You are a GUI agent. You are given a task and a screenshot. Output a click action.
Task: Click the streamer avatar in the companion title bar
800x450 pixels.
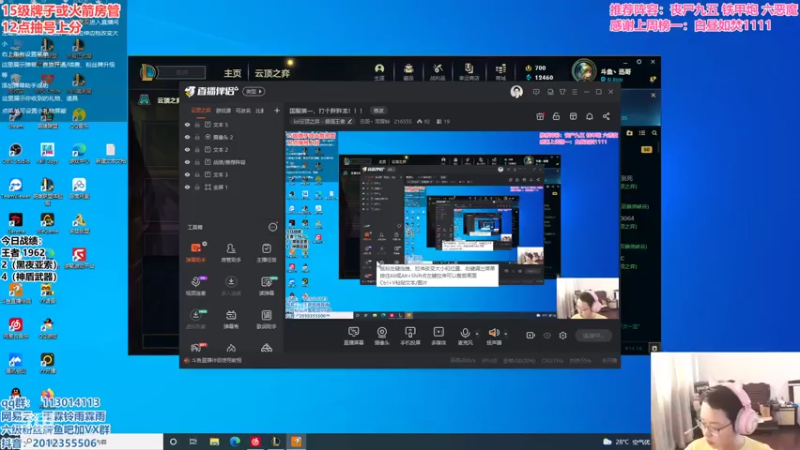pos(516,92)
